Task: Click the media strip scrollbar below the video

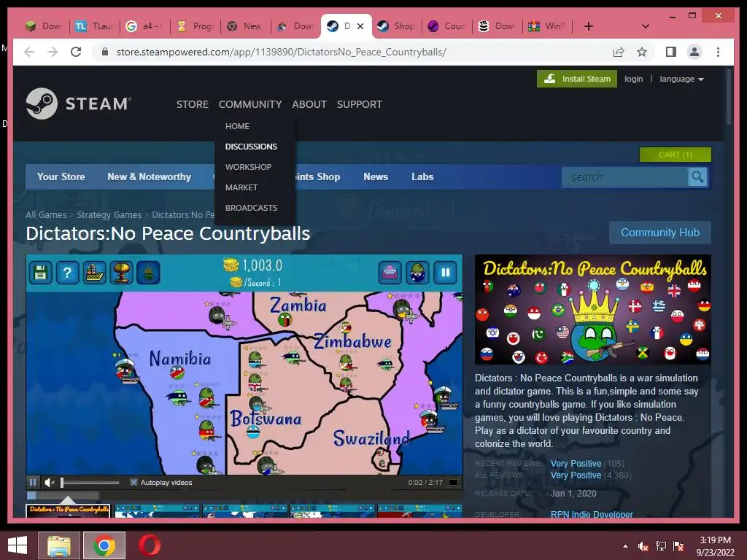Action: coord(63,496)
